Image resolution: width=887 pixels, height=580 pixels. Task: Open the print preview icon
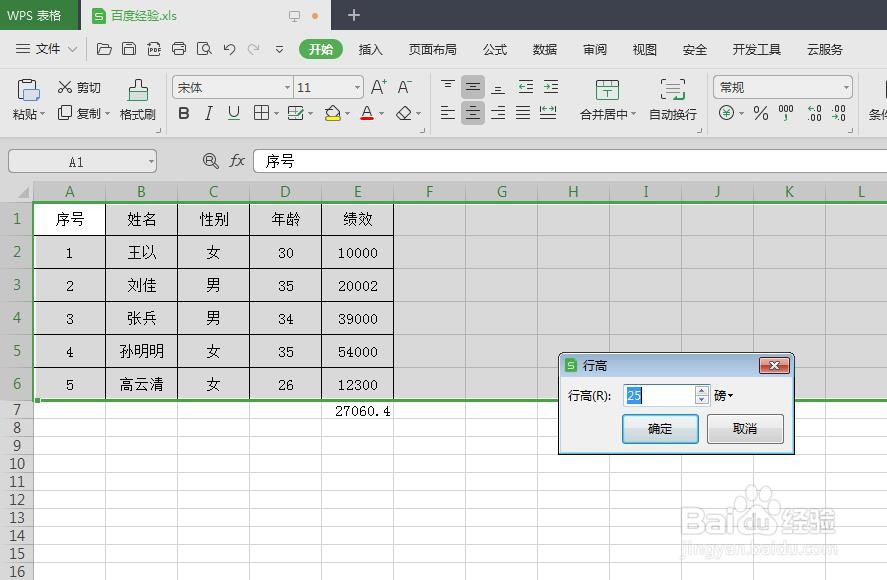click(x=205, y=49)
